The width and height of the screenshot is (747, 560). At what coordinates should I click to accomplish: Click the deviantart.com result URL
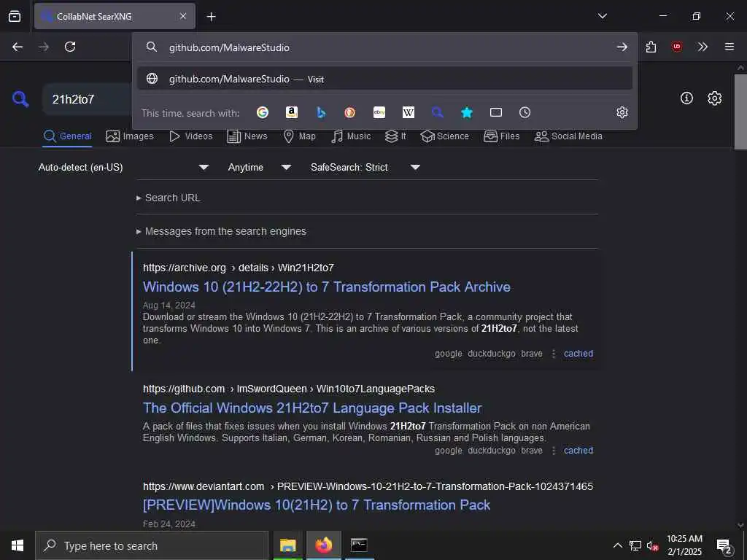pyautogui.click(x=368, y=486)
